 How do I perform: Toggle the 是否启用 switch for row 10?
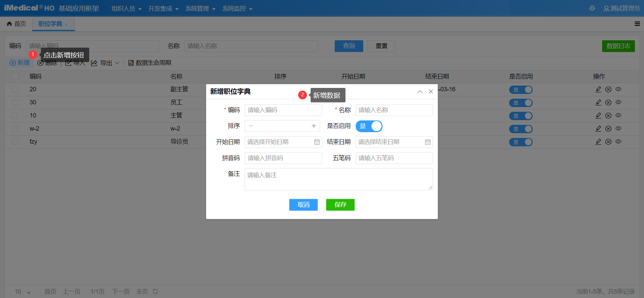[521, 116]
